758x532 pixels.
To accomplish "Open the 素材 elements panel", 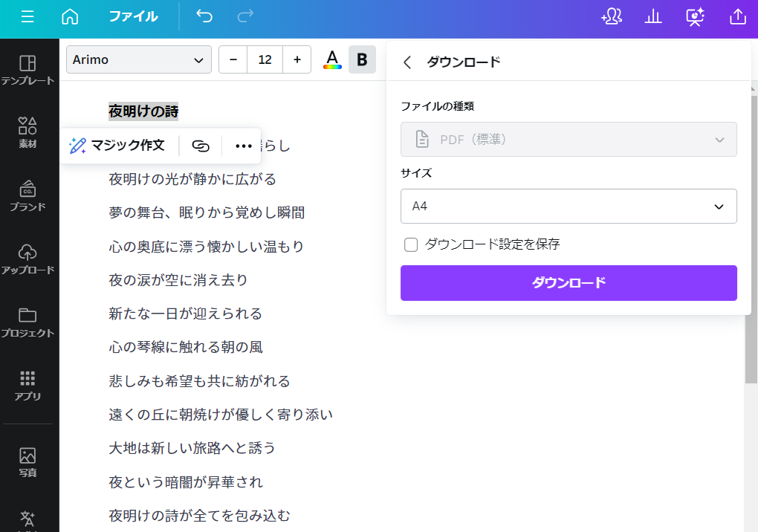I will (x=27, y=132).
